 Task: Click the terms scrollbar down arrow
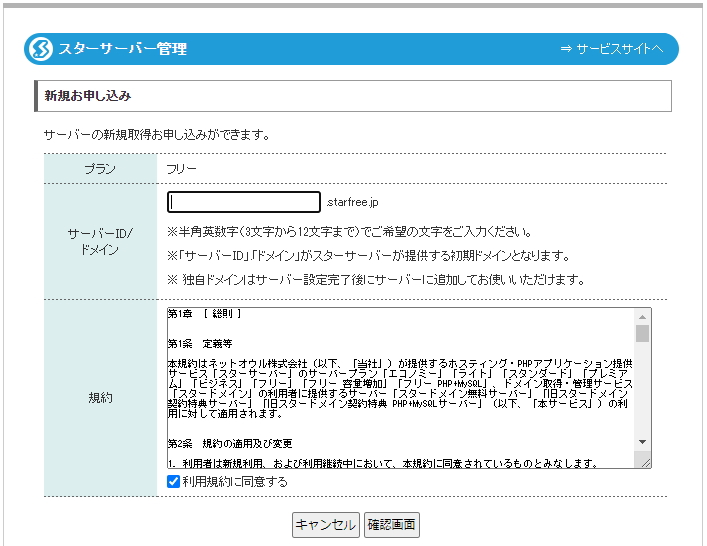click(643, 442)
